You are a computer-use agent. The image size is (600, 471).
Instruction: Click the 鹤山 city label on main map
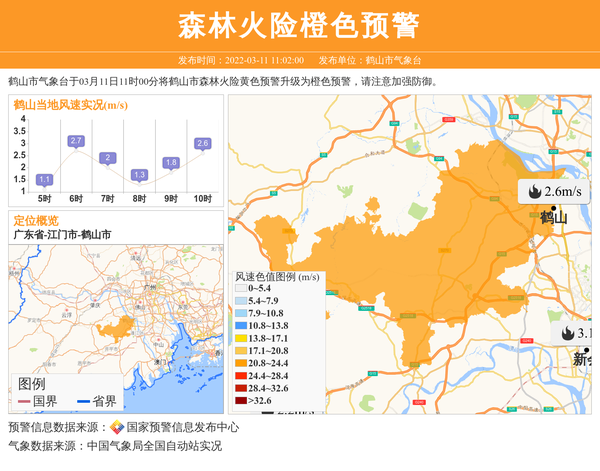click(553, 218)
